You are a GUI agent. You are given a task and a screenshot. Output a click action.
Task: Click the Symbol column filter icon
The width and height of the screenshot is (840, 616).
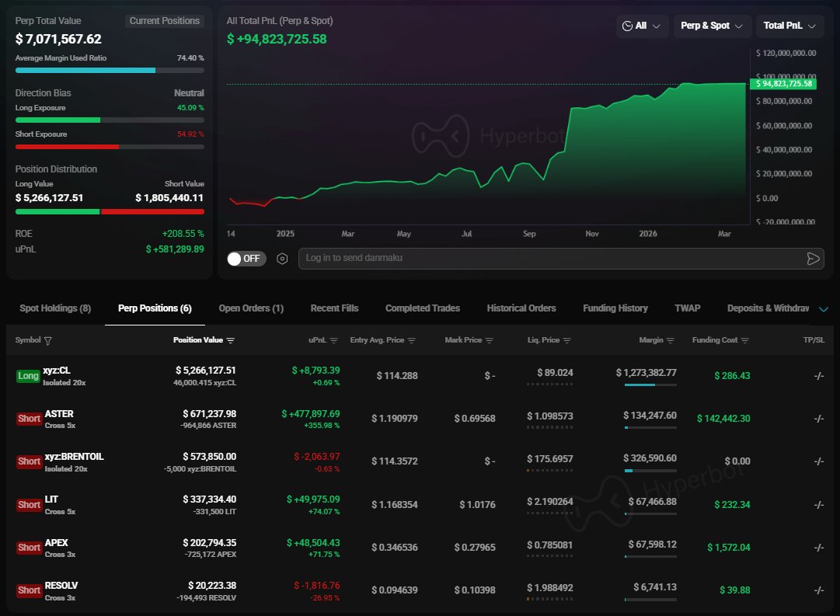(x=48, y=340)
